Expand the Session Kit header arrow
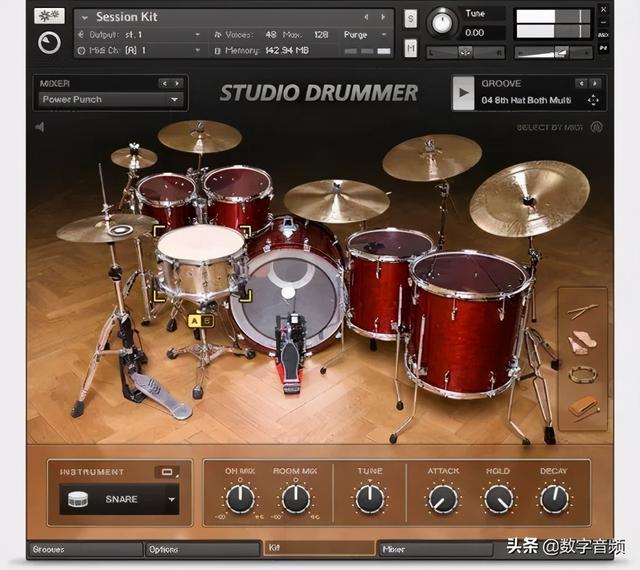Image resolution: width=640 pixels, height=570 pixels. (x=85, y=18)
